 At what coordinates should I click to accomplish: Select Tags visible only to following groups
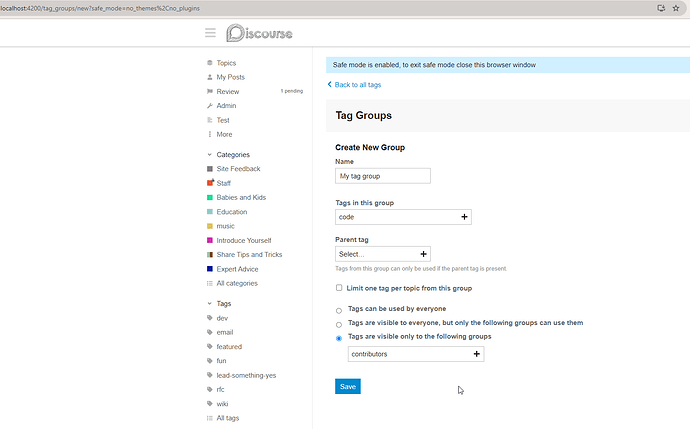tap(339, 338)
